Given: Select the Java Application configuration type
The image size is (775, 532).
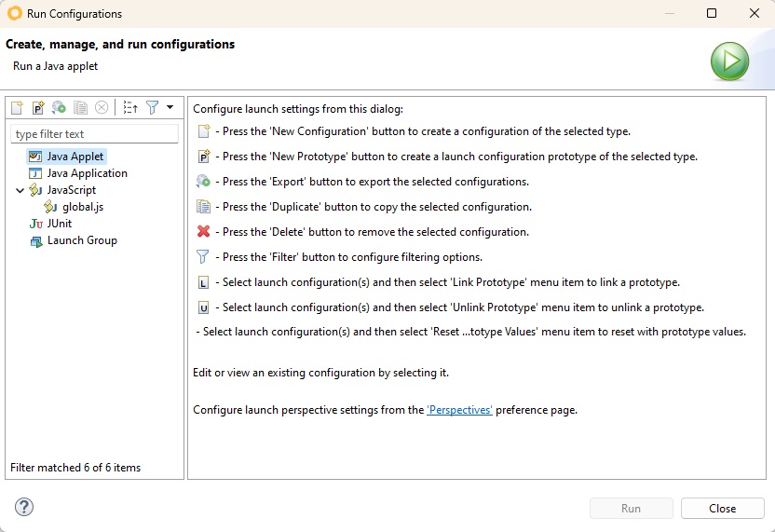Looking at the screenshot, I should [x=87, y=173].
